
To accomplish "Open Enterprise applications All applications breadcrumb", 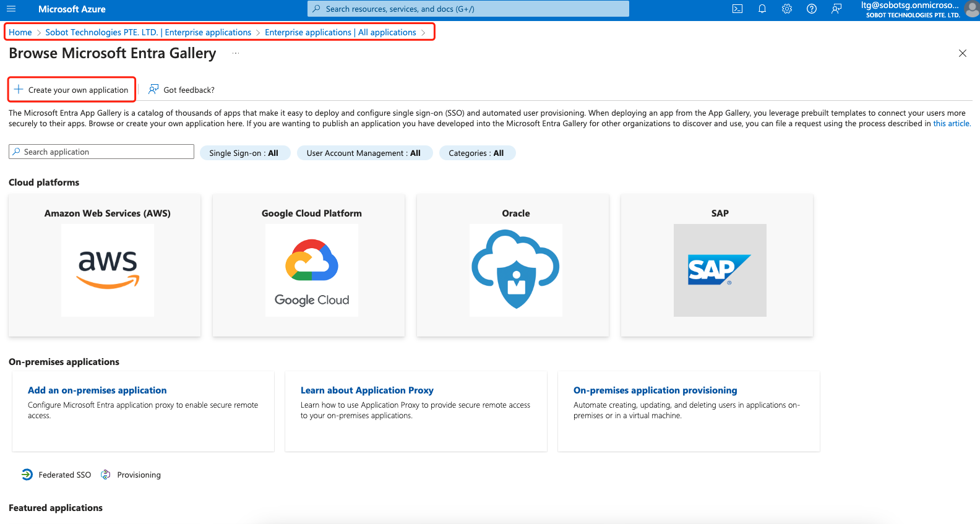I will point(340,32).
